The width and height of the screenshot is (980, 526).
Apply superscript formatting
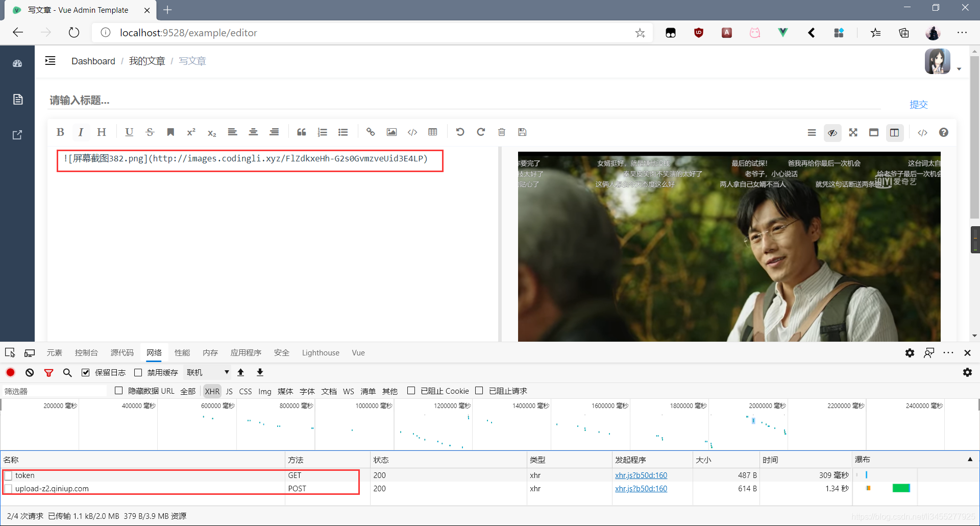click(x=191, y=132)
